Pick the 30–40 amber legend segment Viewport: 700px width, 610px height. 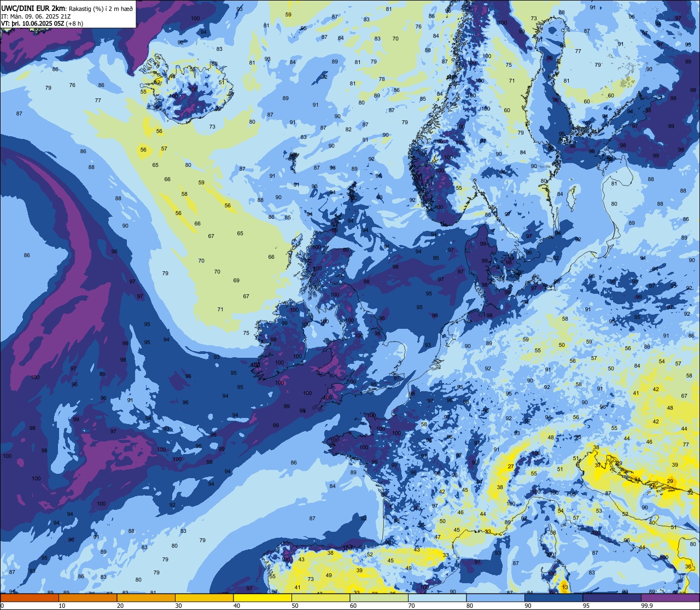(204, 597)
